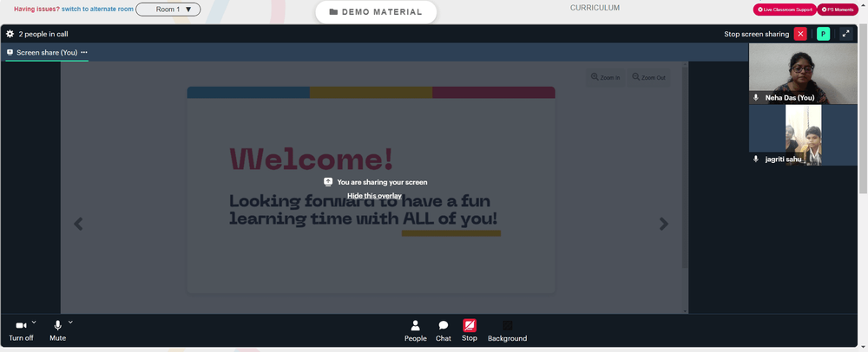868x352 pixels.
Task: Zoom Out on shared slide
Action: click(648, 78)
